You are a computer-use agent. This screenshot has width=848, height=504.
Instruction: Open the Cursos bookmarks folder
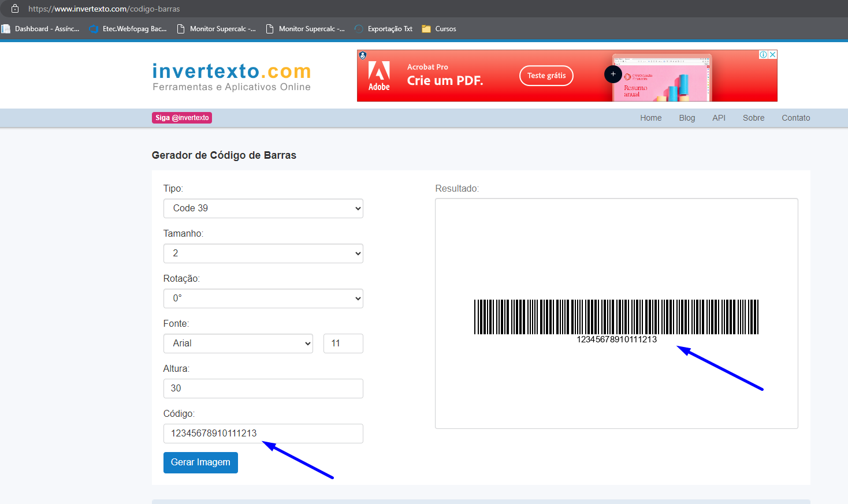point(439,29)
